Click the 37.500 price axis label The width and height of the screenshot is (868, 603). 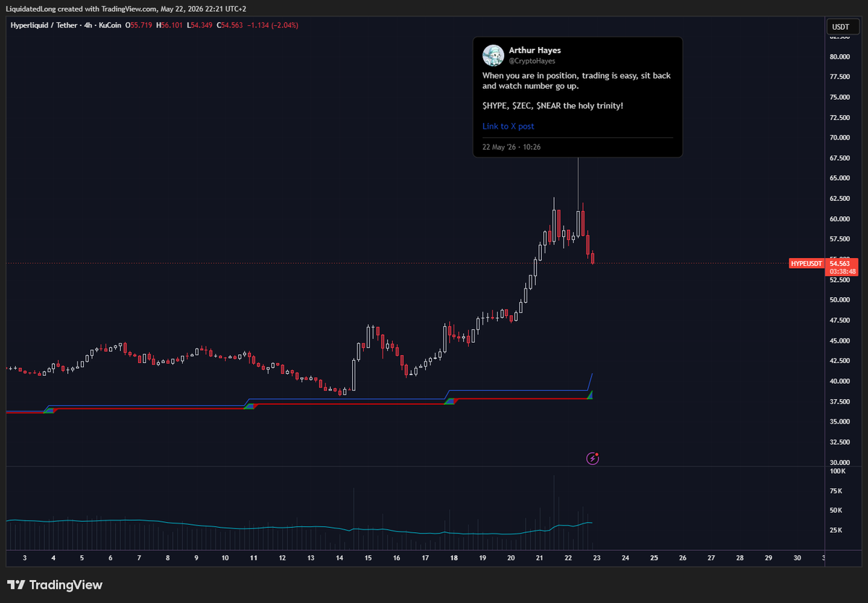click(x=839, y=401)
